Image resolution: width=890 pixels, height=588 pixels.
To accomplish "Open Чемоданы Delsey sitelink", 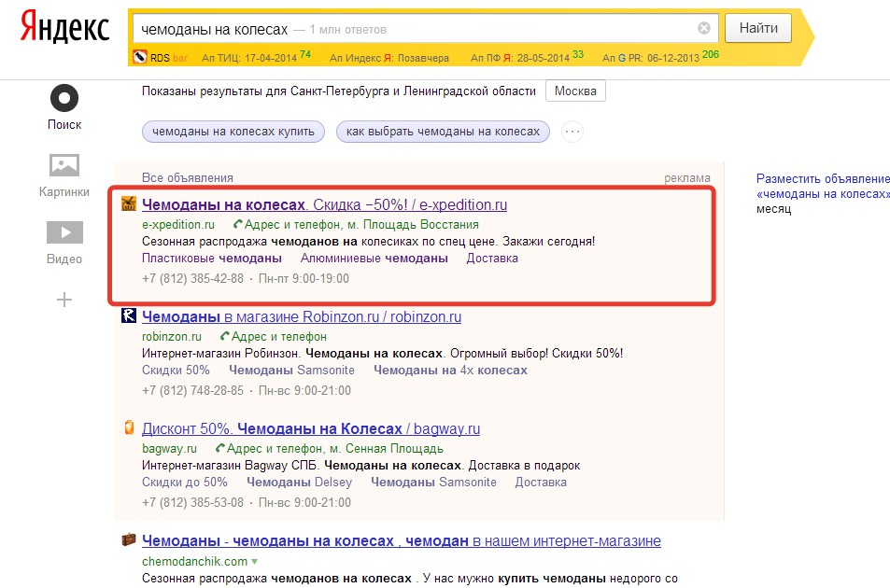I will click(x=299, y=482).
